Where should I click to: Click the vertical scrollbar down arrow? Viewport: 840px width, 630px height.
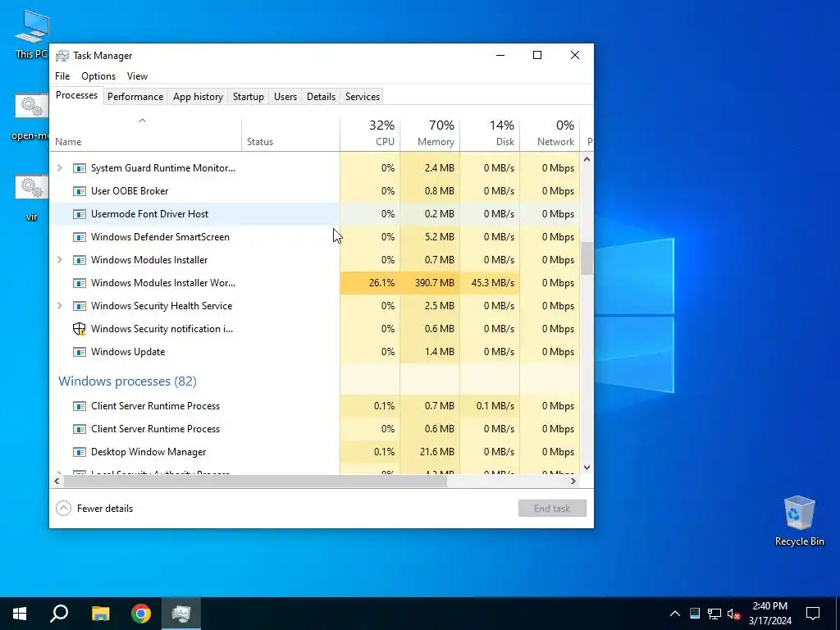click(x=587, y=467)
